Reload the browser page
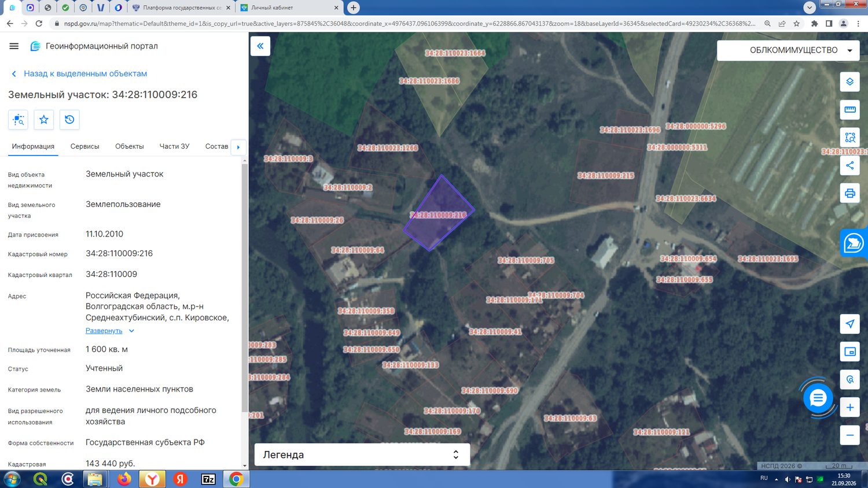This screenshot has width=868, height=488. pyautogui.click(x=39, y=24)
